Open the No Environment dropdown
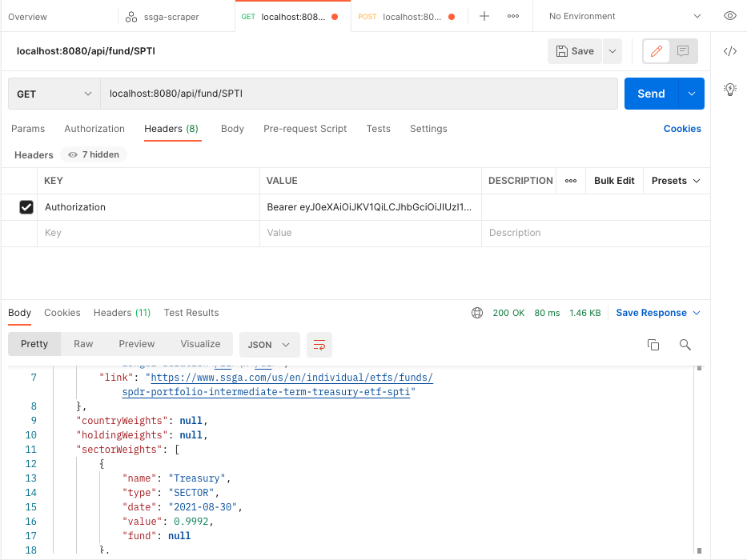747x560 pixels. click(625, 16)
